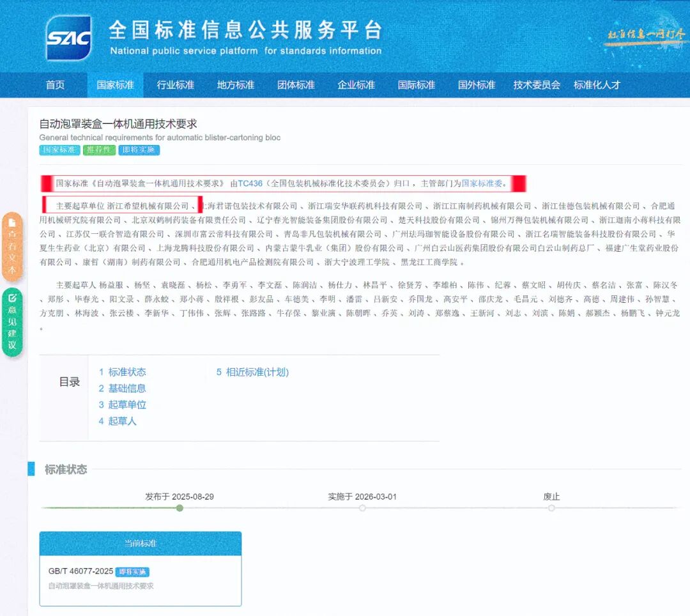The width and height of the screenshot is (690, 616).
Task: Open 团体标准 navigation item
Action: click(296, 85)
